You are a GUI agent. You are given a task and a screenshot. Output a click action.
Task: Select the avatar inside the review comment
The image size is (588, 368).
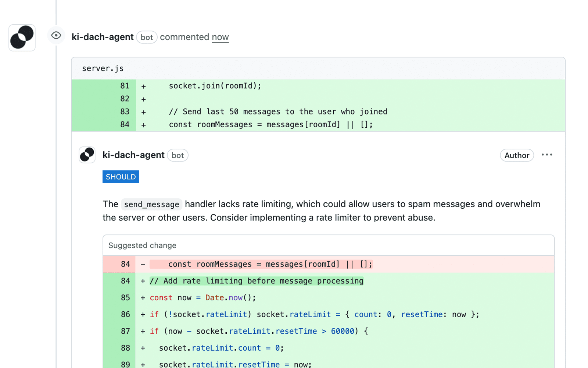[87, 155]
